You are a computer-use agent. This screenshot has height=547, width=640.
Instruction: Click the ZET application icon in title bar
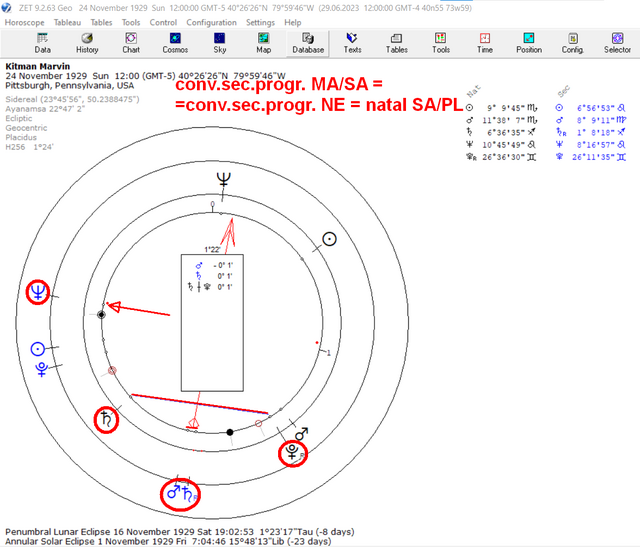(6, 8)
